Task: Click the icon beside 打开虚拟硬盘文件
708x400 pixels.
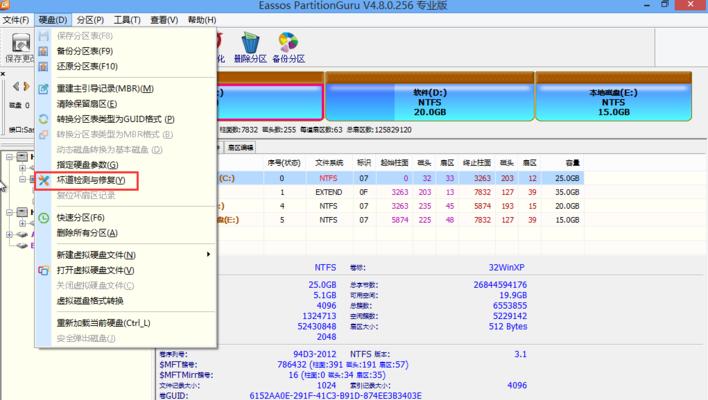Action: (43, 270)
